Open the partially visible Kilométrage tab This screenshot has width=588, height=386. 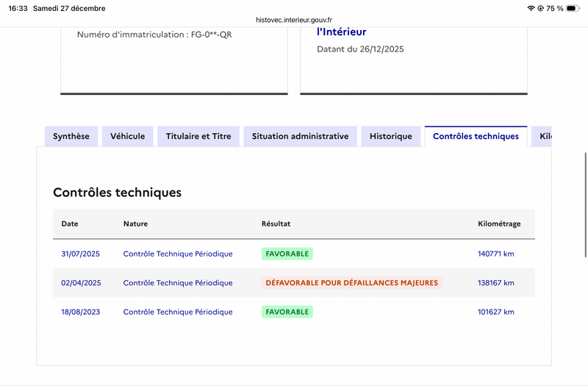(x=542, y=136)
